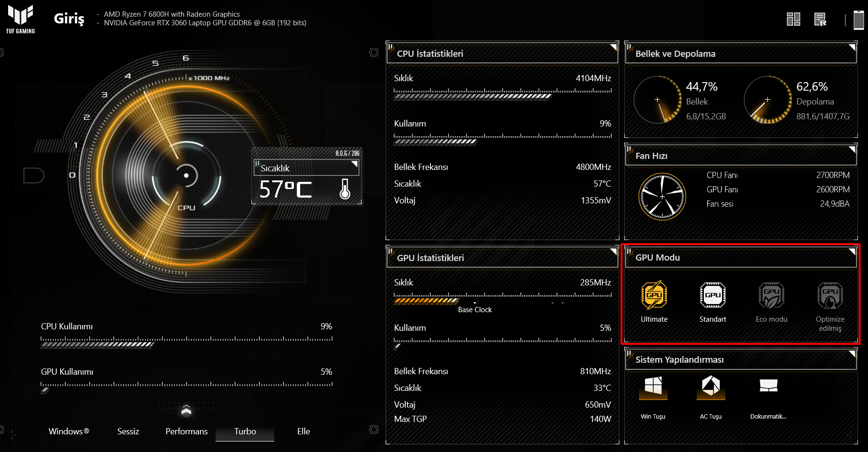Click the 57°C temperature readout

285,189
